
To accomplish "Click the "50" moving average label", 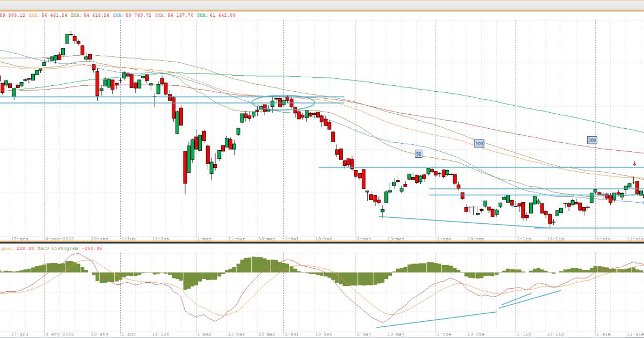I will pos(419,154).
